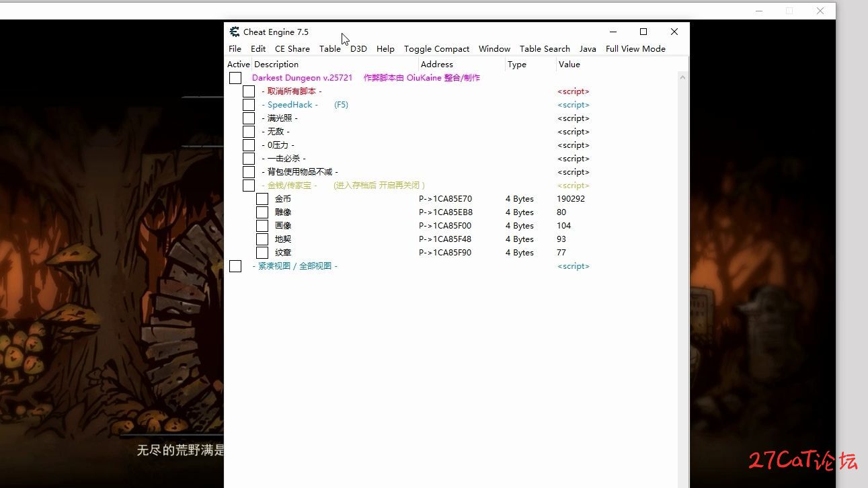
Task: Enable the 取消所有脚本 script checkbox
Action: pos(249,91)
